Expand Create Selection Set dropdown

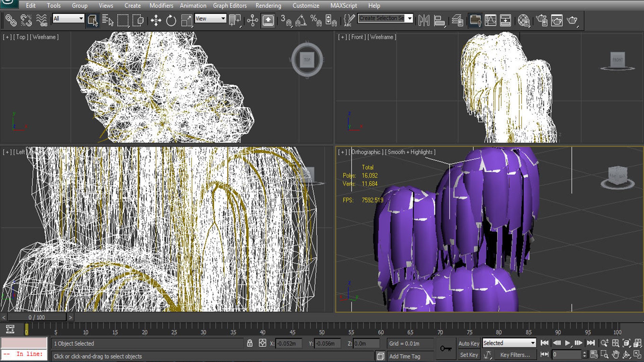pyautogui.click(x=410, y=18)
